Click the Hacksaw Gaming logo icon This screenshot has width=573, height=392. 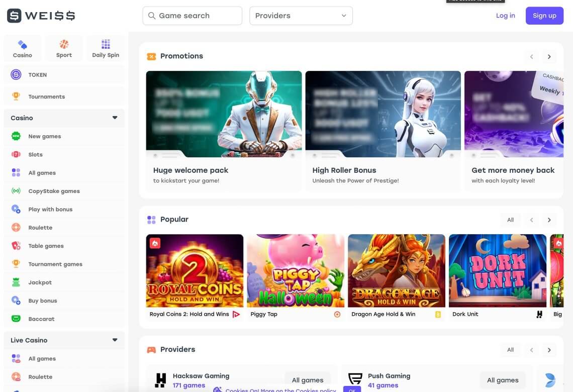160,380
